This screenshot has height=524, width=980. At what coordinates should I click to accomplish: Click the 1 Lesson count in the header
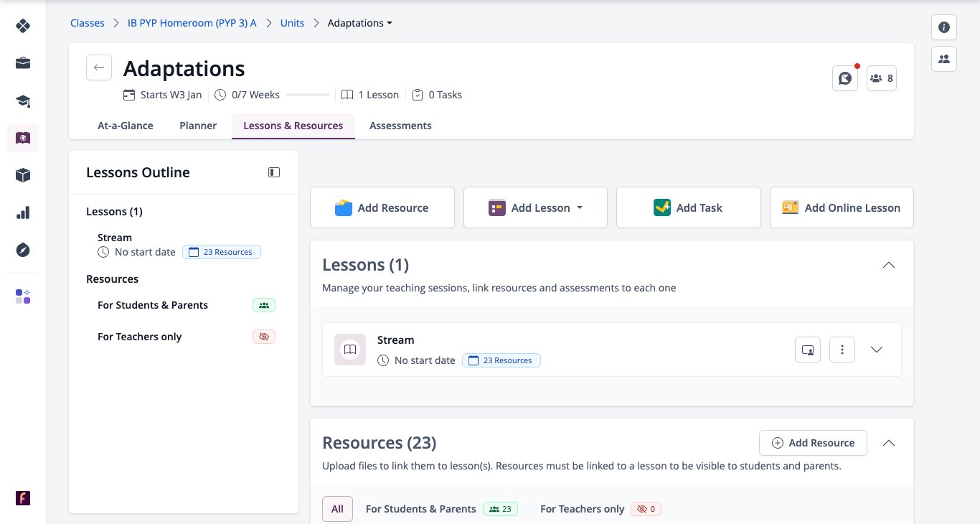tap(370, 95)
